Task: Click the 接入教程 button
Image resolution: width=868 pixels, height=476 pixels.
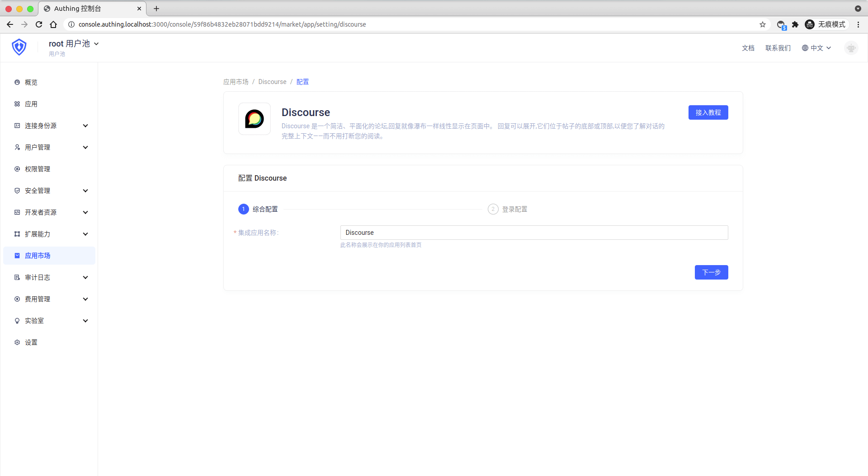Action: pyautogui.click(x=708, y=112)
